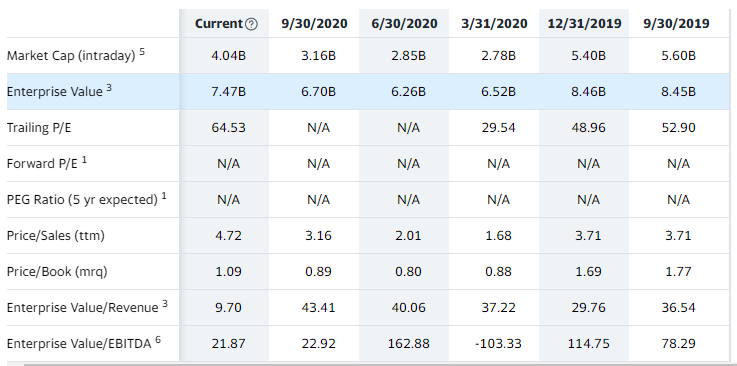
Task: Click enterprise value 6.52B
Action: tap(498, 91)
